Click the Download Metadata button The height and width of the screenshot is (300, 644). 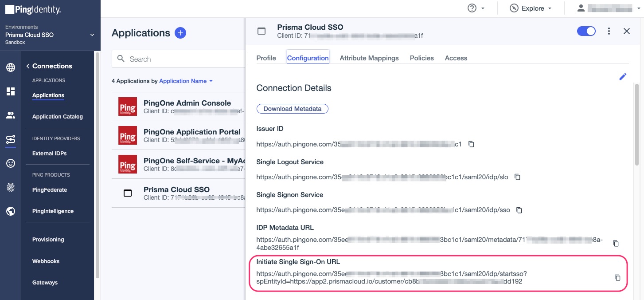(292, 109)
